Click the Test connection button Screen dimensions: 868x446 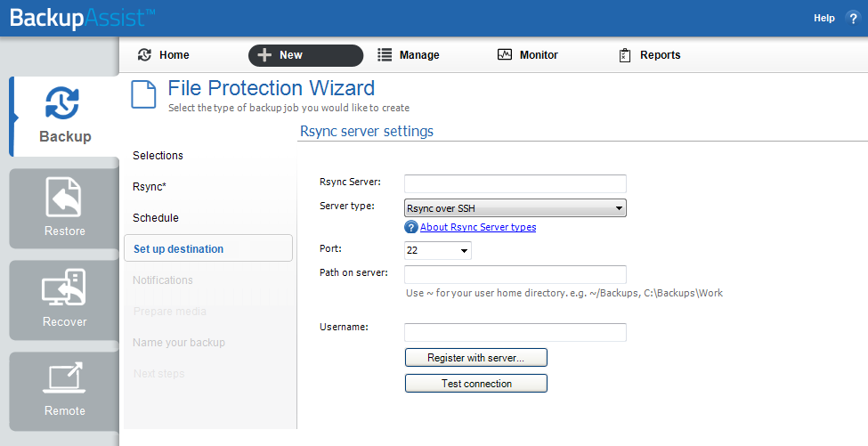click(476, 384)
